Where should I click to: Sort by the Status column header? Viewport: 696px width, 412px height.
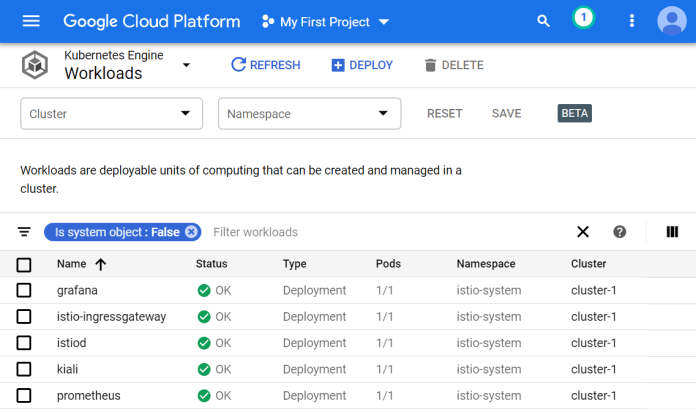211,264
